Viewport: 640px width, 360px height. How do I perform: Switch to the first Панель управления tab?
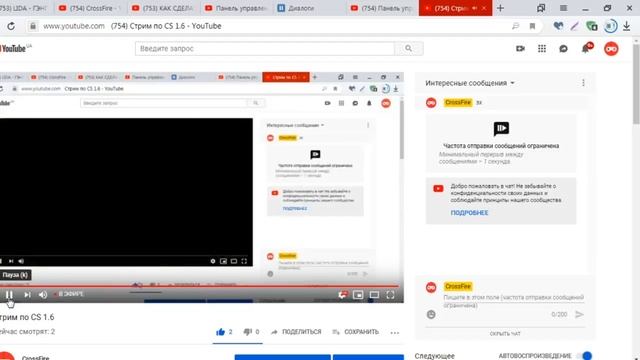(236, 8)
